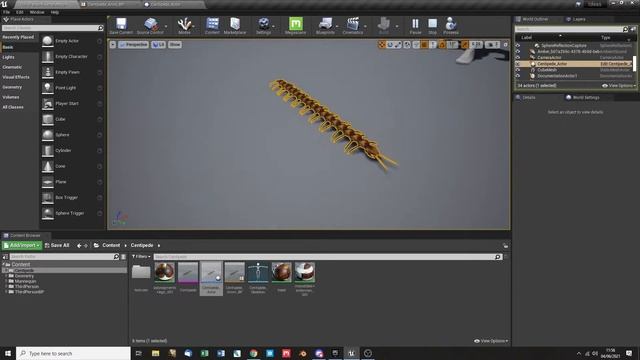The image size is (640, 360).
Task: Toggle viewport rotation snapping icon
Action: point(442,44)
